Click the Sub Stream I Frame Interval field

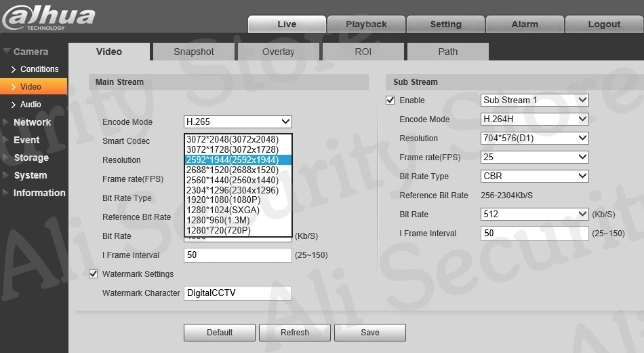coord(535,234)
